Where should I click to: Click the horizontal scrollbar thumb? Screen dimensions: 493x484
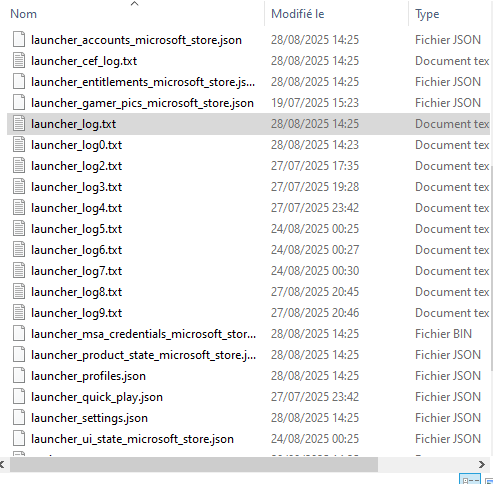coord(194,464)
